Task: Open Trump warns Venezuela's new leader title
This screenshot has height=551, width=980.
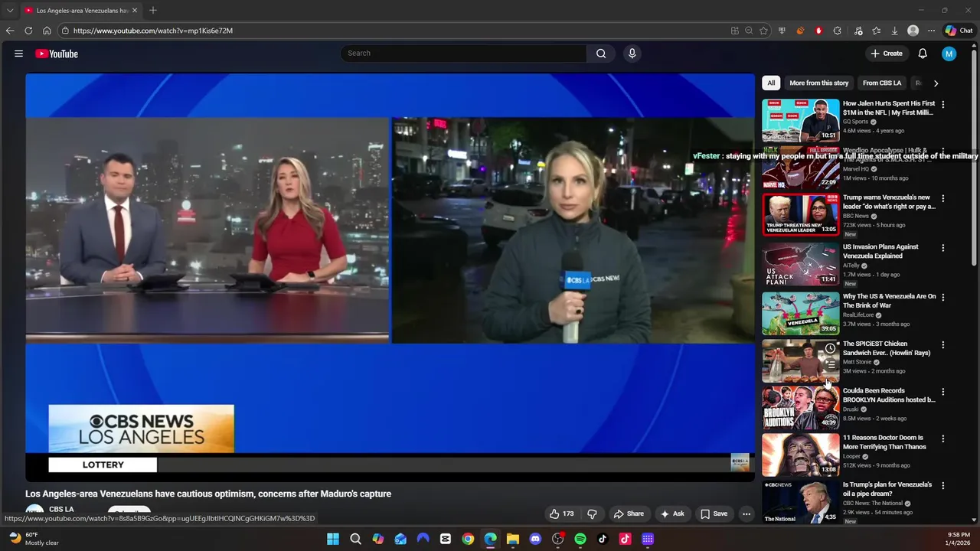Action: click(x=889, y=202)
